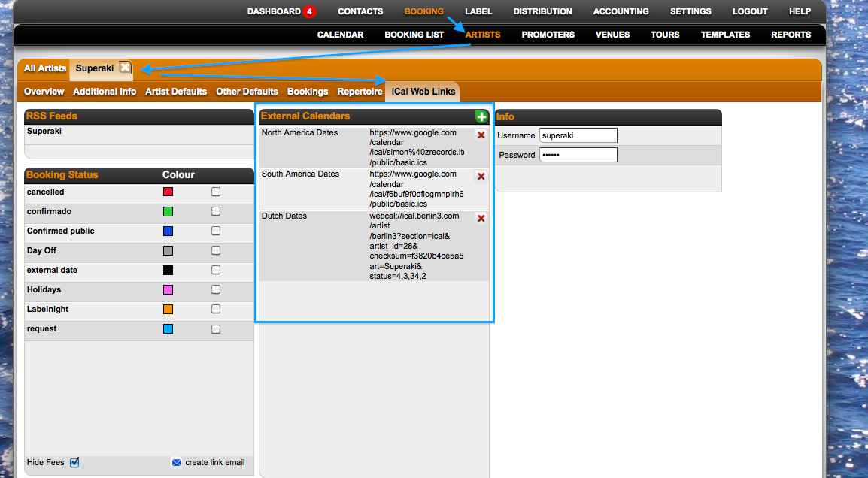Image resolution: width=868 pixels, height=478 pixels.
Task: Open the Booking main menu
Action: pos(423,11)
